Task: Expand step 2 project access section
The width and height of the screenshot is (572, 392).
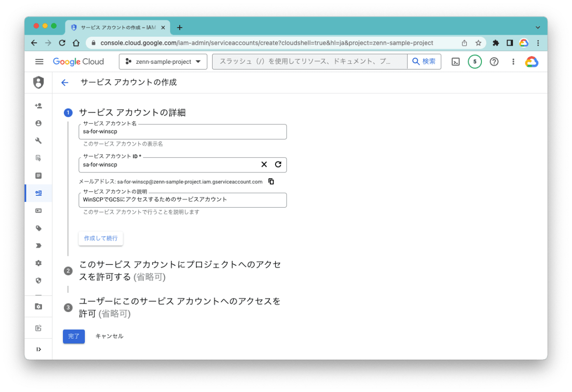Action: [180, 271]
